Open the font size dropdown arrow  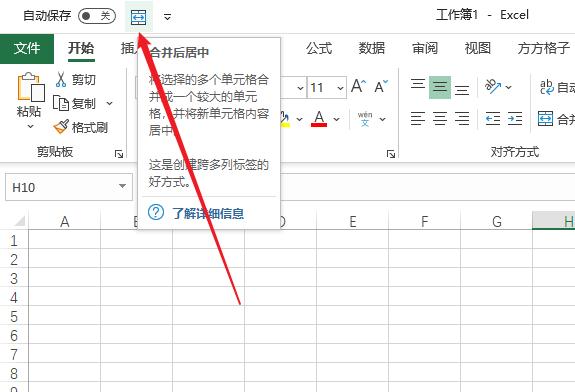pos(340,88)
